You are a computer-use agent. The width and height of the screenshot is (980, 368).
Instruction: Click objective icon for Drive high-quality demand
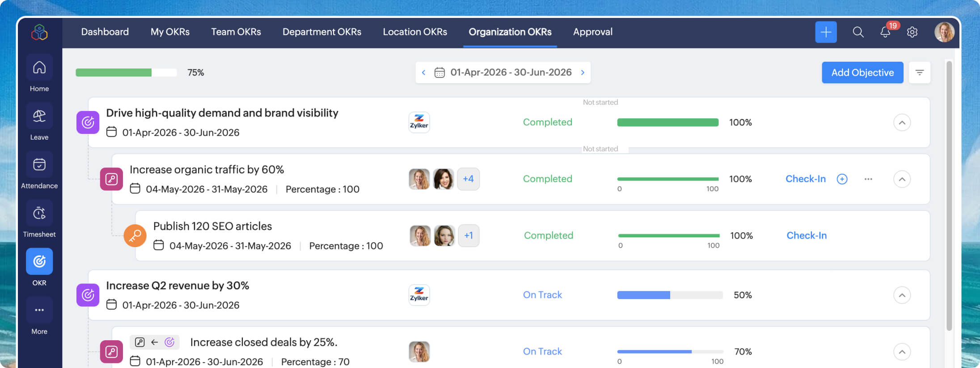tap(88, 122)
